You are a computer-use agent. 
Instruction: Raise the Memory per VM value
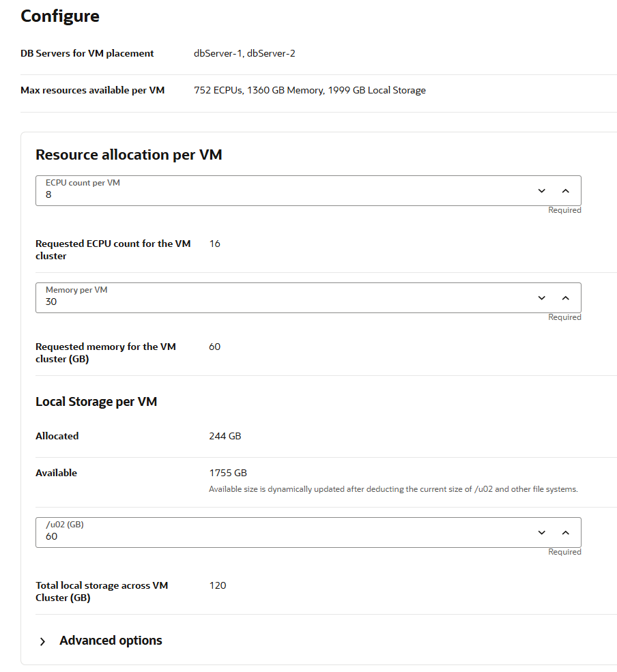(565, 298)
